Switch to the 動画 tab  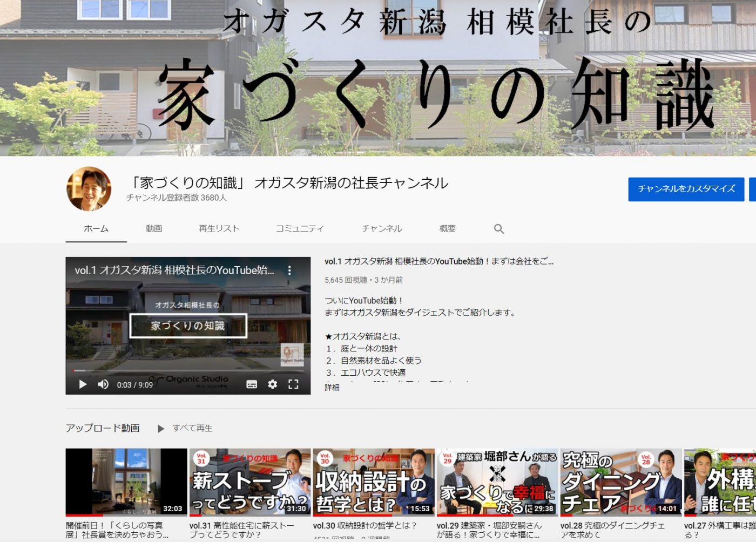154,229
